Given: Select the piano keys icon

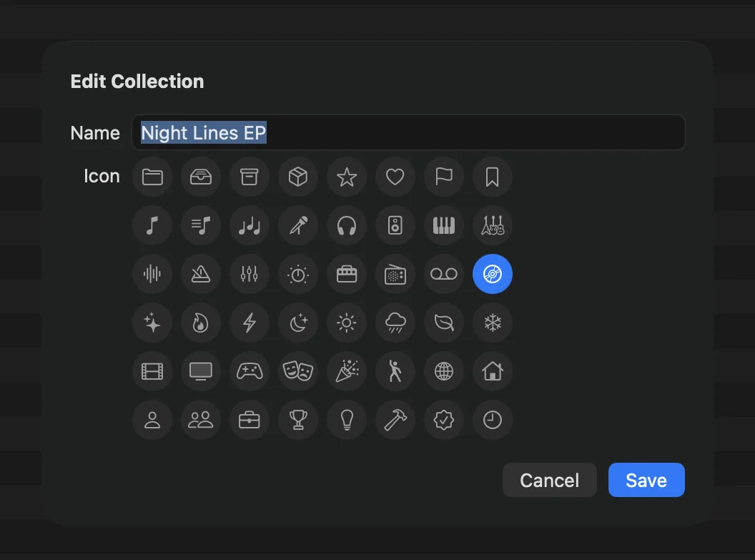Looking at the screenshot, I should pyautogui.click(x=444, y=225).
